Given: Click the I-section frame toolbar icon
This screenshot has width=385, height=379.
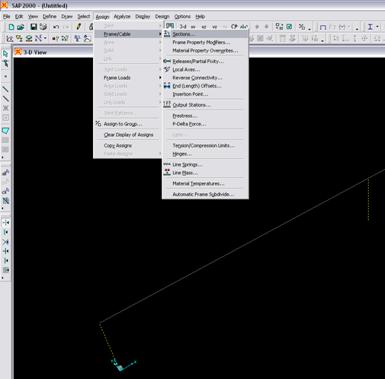Looking at the screenshot, I should coord(370,27).
